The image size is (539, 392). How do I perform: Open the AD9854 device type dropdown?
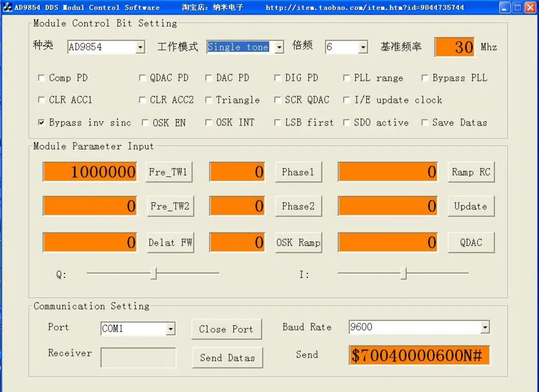click(140, 47)
